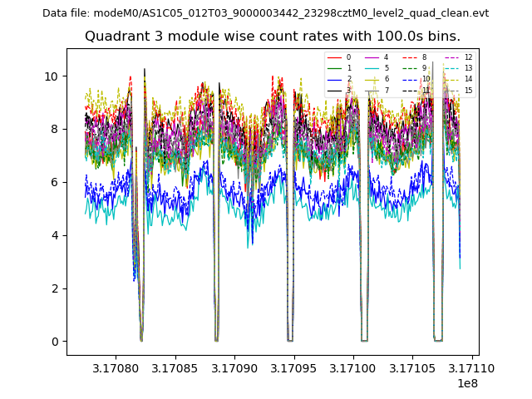Click the y-axis tick label 6
This screenshot has height=399, width=532.
[55, 182]
